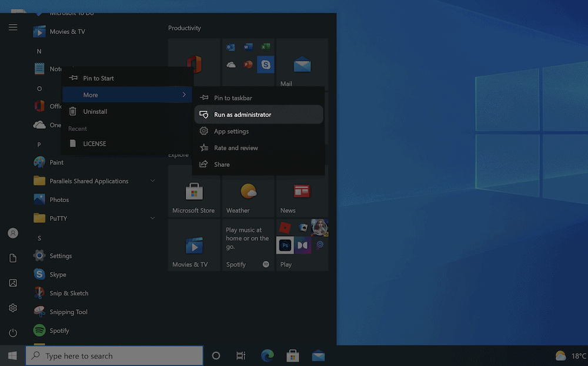Click the Windows Start button
The height and width of the screenshot is (366, 588).
pos(12,355)
